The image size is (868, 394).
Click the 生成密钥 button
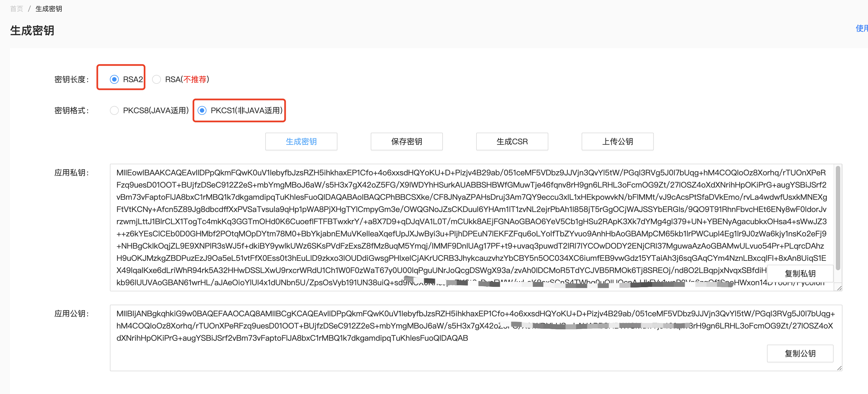[x=301, y=142]
